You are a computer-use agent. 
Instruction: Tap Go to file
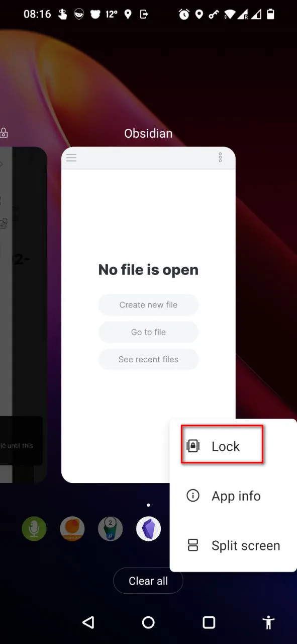click(148, 332)
